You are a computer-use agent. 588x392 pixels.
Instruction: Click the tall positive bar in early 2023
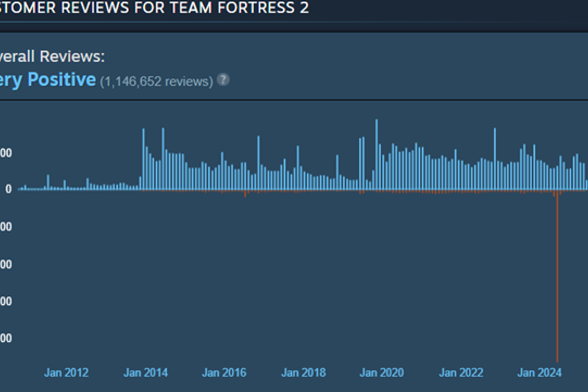click(495, 158)
